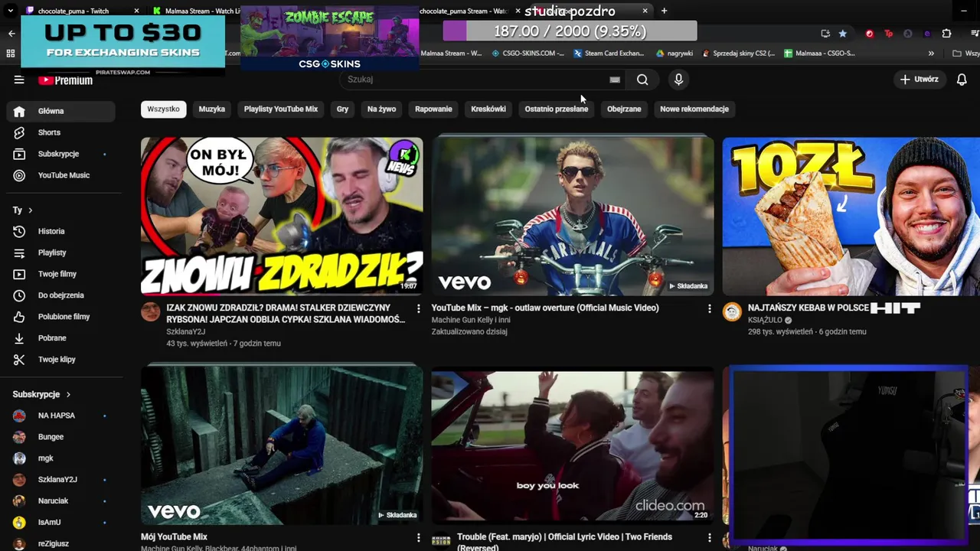Viewport: 980px width, 551px height.
Task: Open Twoje filmy in sidebar
Action: point(61,274)
